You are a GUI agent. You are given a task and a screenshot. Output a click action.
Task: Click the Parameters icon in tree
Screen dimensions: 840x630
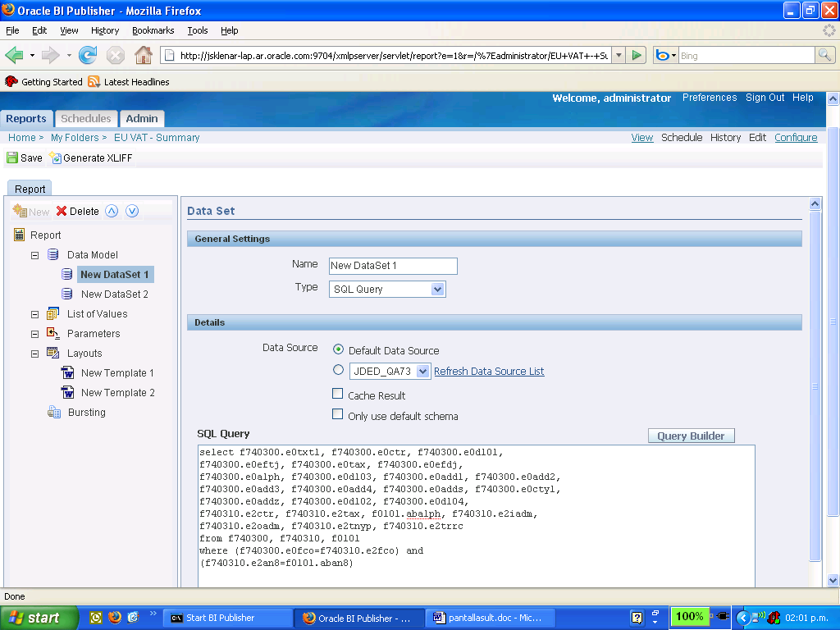tap(52, 333)
